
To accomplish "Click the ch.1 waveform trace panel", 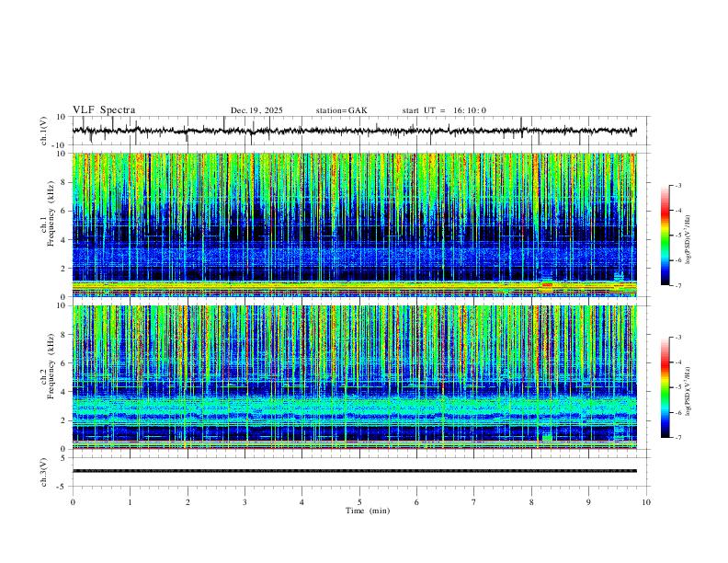I will click(359, 131).
